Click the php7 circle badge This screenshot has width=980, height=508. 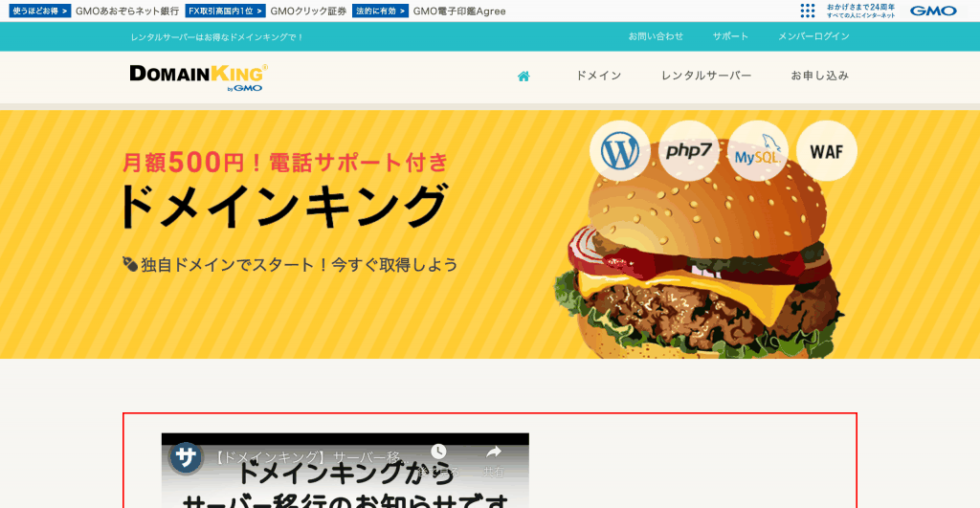(689, 151)
